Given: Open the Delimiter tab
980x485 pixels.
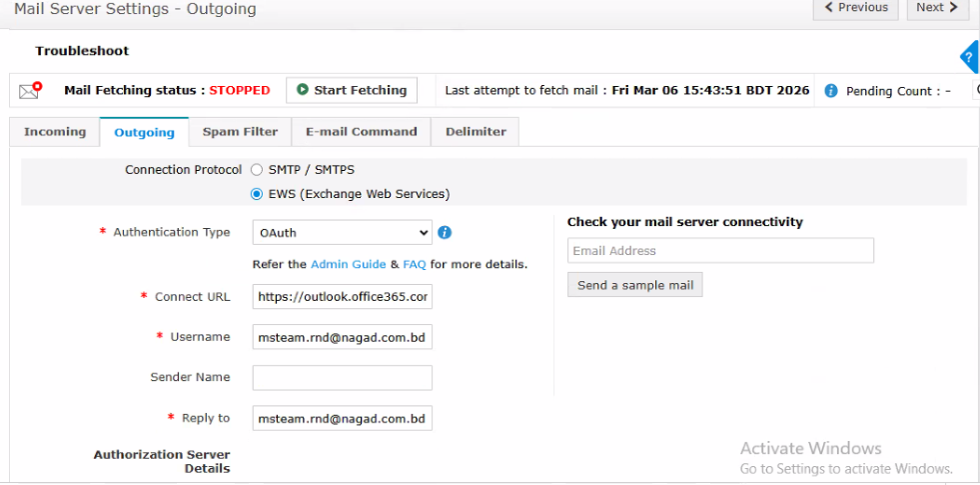Looking at the screenshot, I should 476,132.
